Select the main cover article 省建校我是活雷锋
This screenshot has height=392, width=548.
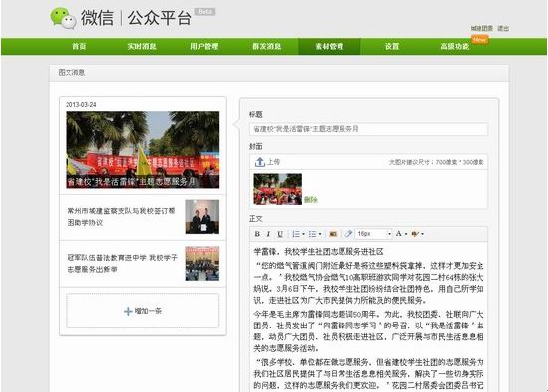pos(143,150)
